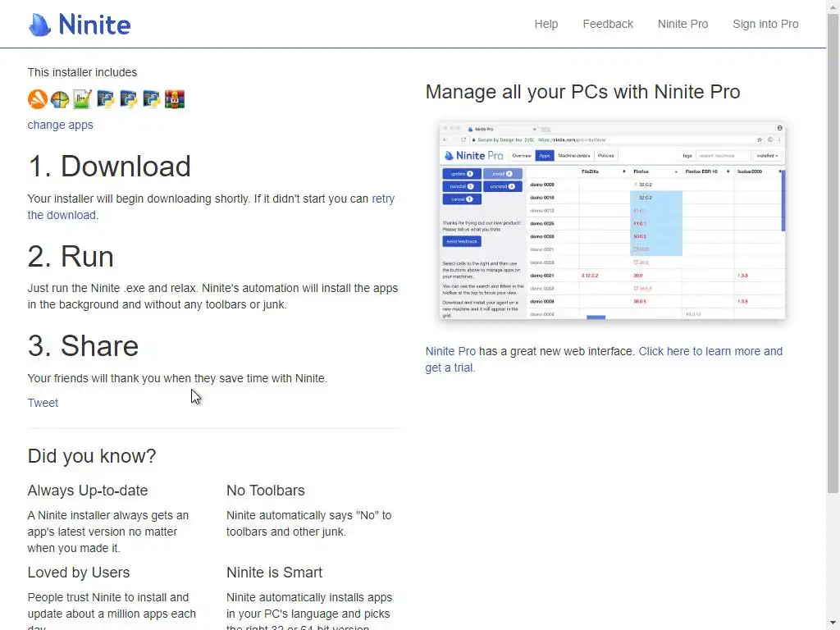Click 'No Toolbars' heading

tap(266, 491)
